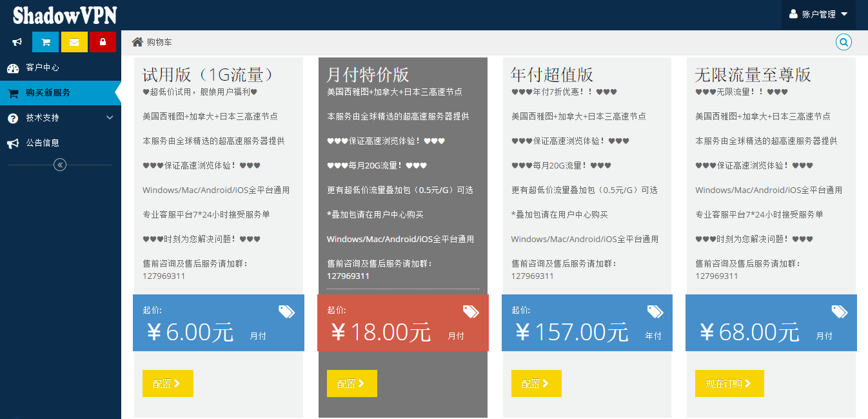Click the red padlock icon button
The height and width of the screenshot is (419, 868).
pos(103,42)
